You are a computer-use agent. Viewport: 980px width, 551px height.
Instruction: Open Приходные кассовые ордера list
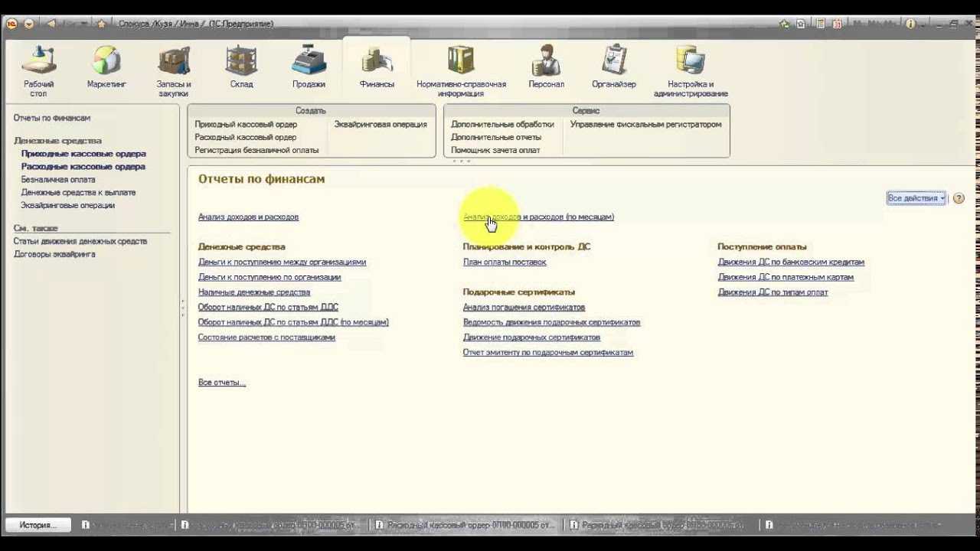[x=83, y=154]
